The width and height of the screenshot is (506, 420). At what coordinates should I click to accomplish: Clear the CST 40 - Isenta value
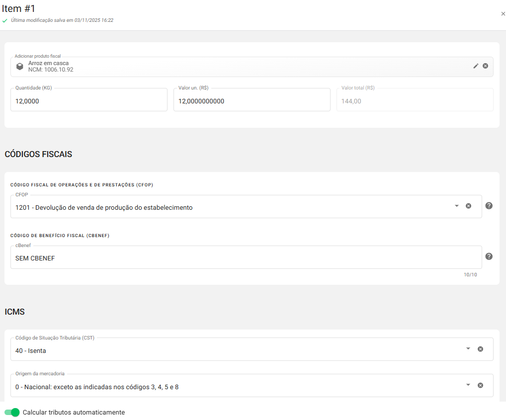click(x=480, y=349)
